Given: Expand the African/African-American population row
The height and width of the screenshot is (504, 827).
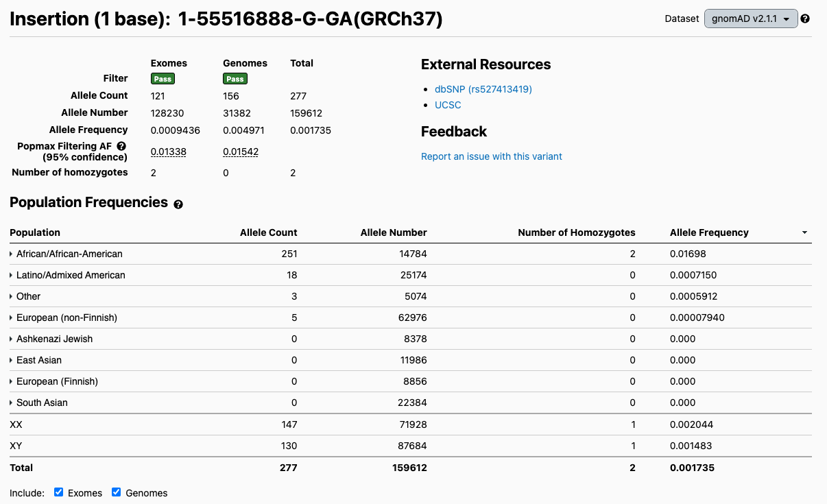Looking at the screenshot, I should [12, 254].
